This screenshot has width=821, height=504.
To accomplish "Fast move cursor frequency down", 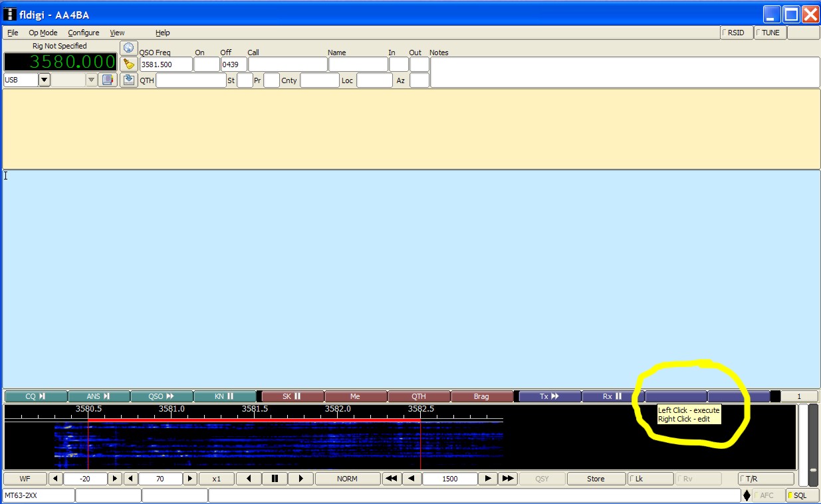I will [392, 479].
